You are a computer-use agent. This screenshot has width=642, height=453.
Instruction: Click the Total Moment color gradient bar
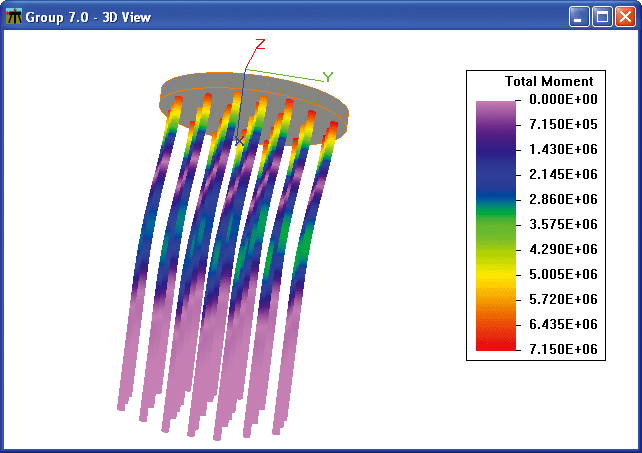click(x=496, y=226)
